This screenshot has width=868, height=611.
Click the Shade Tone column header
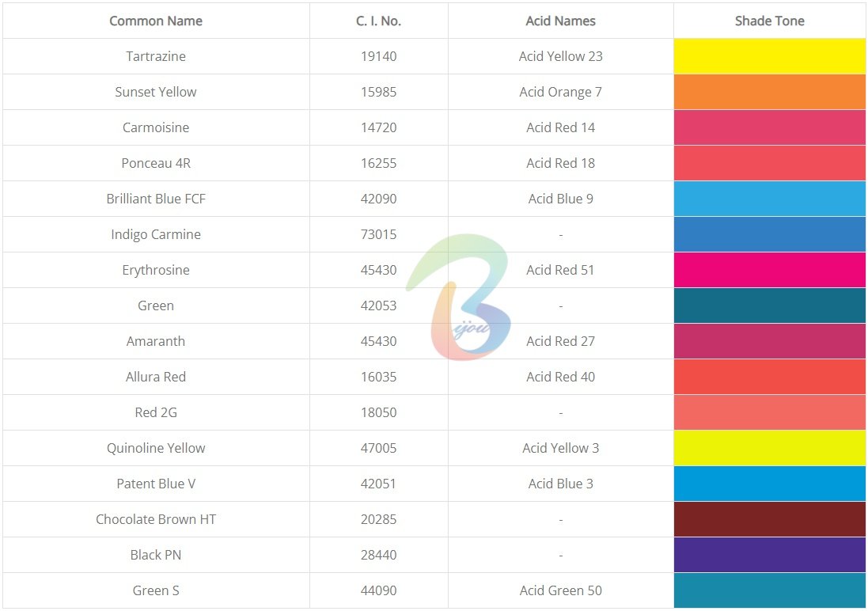(x=769, y=21)
